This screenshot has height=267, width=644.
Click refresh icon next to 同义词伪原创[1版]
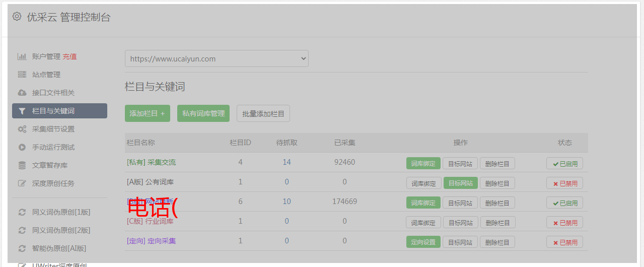click(22, 212)
